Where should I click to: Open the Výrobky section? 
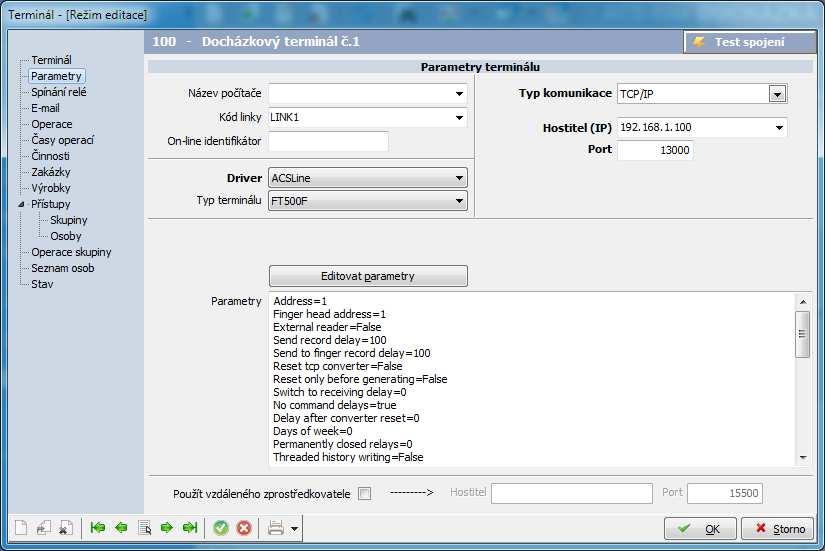click(51, 188)
